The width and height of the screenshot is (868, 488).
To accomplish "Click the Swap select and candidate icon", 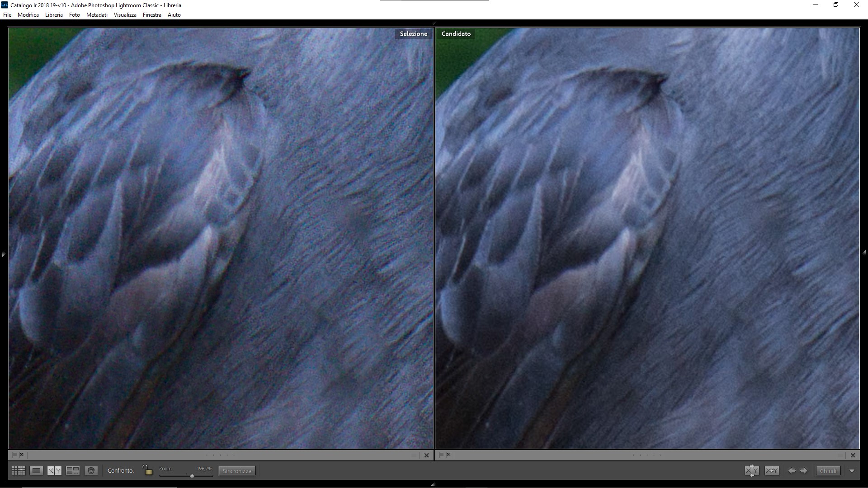I will click(x=752, y=471).
